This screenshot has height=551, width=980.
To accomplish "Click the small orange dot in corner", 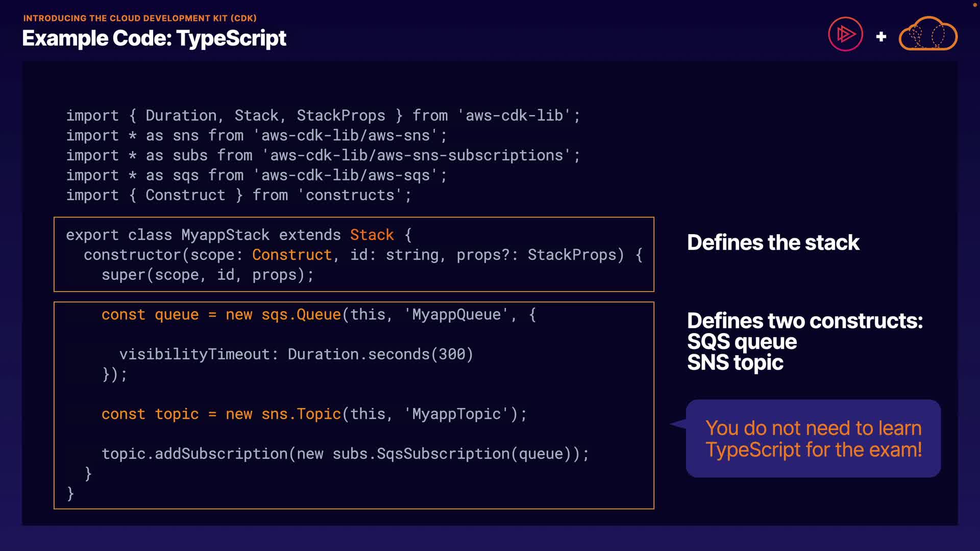I will click(x=974, y=5).
